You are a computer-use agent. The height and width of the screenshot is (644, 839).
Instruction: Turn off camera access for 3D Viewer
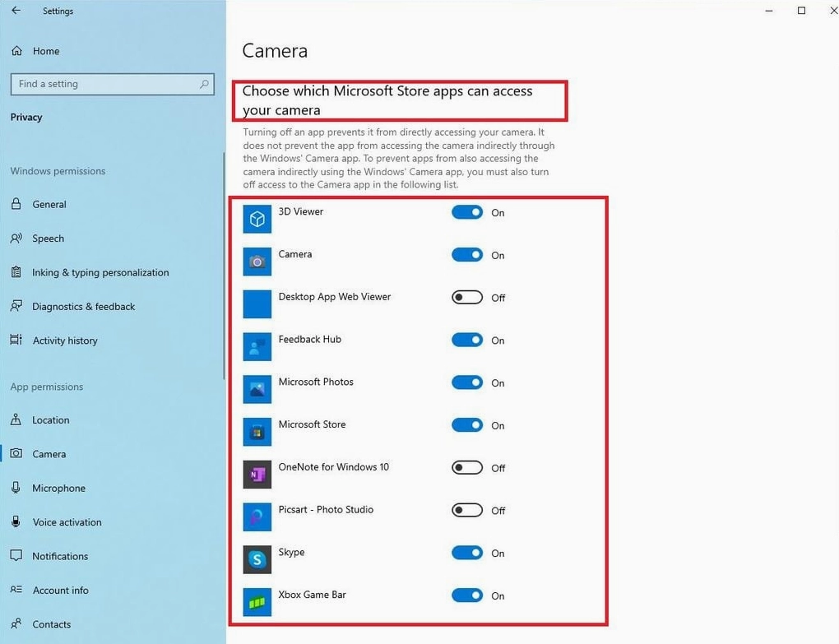click(x=467, y=212)
